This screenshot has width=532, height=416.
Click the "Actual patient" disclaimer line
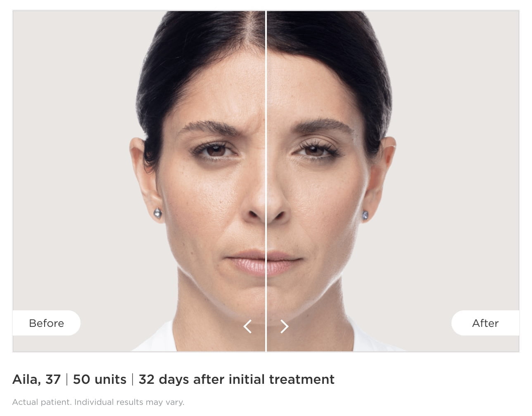tap(98, 402)
